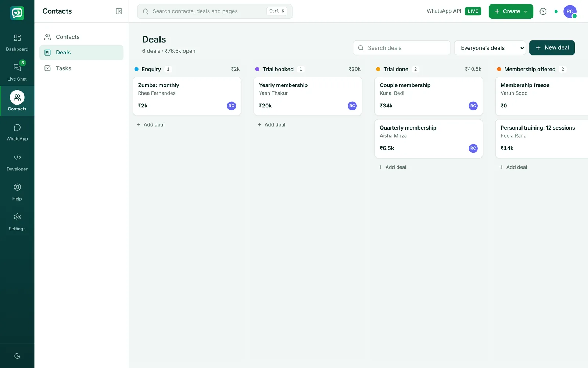Click the New deal button
The height and width of the screenshot is (368, 588).
pos(552,48)
